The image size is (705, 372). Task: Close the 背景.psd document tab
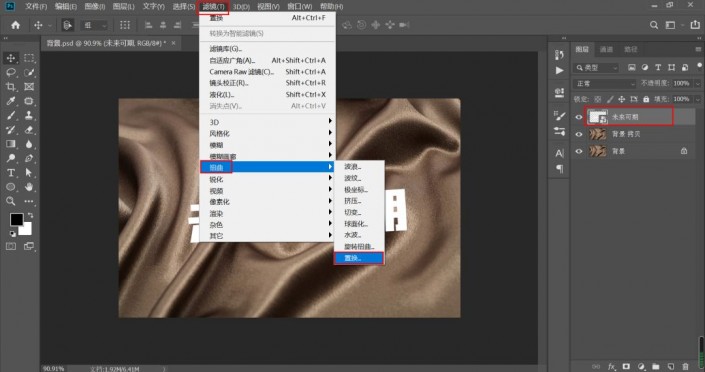point(174,43)
